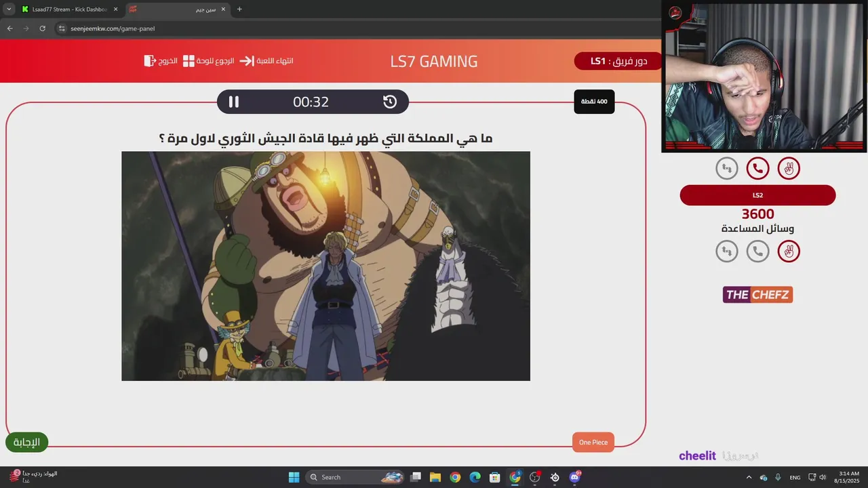Viewport: 868px width, 488px height.
Task: Click the وسائل المساعدة heading
Action: [757, 229]
